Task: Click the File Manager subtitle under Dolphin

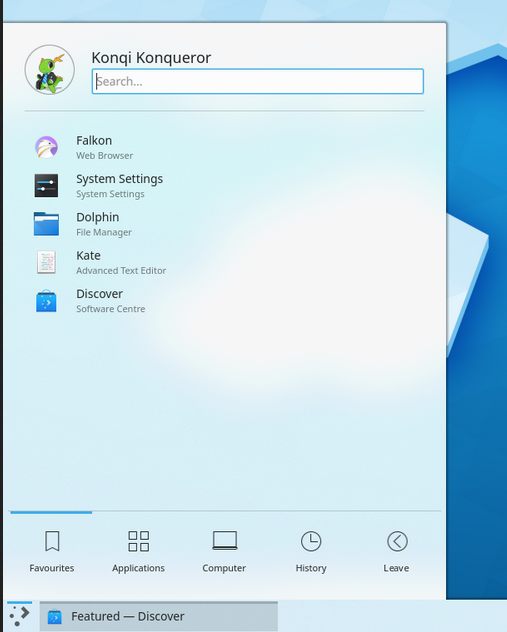Action: pos(104,232)
